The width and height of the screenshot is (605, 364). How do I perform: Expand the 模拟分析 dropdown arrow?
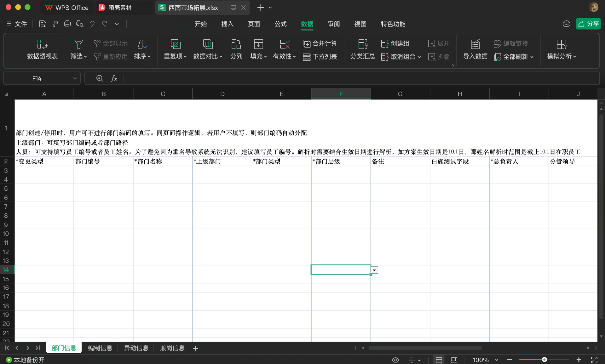(574, 57)
